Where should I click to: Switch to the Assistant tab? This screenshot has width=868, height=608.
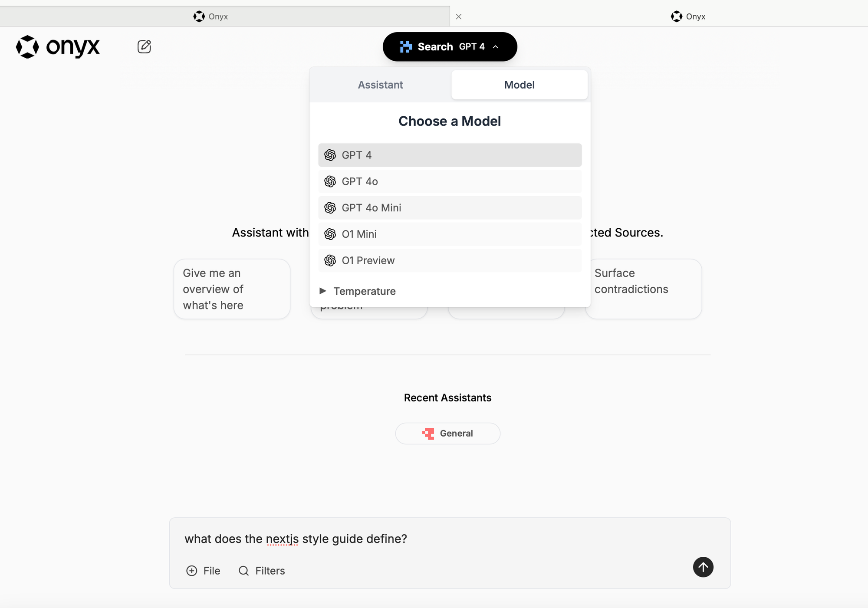pos(380,85)
